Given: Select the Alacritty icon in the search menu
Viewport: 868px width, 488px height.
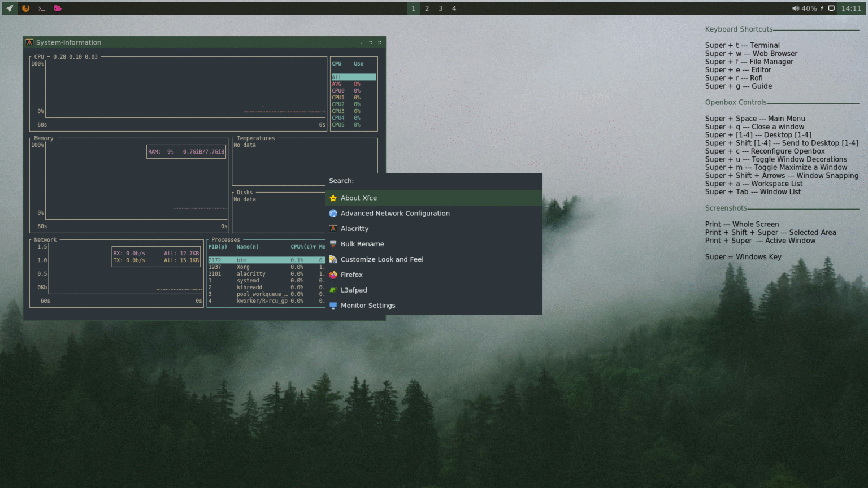Looking at the screenshot, I should 333,228.
